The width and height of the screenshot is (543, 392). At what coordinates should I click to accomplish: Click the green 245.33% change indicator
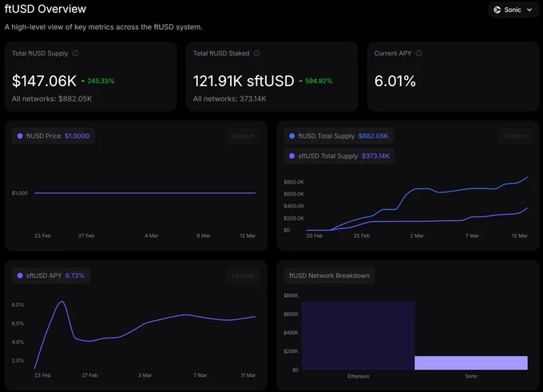(x=97, y=81)
